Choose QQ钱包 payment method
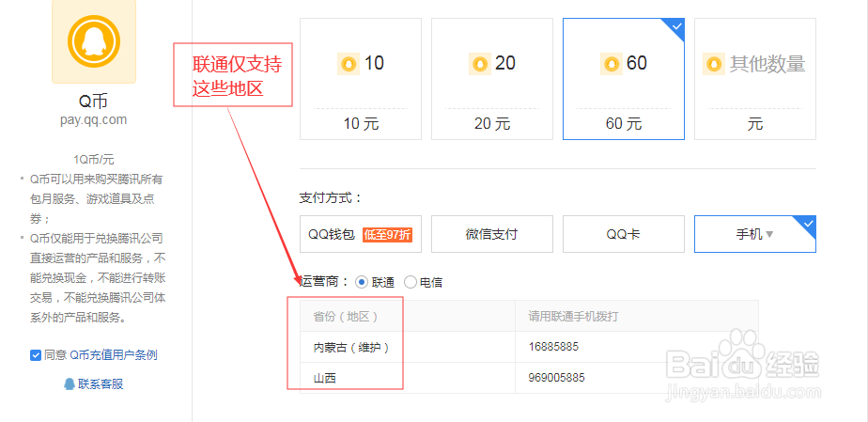Screen dimensions: 868x422 (361, 234)
